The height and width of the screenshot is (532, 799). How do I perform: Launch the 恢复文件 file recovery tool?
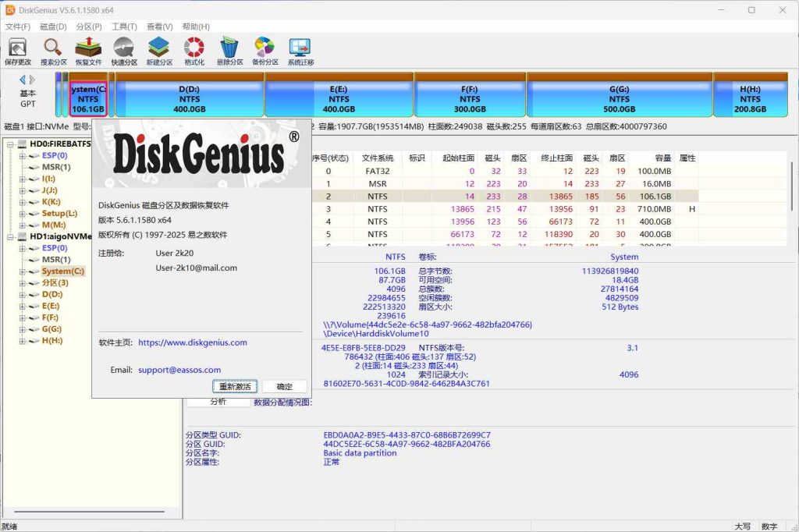pyautogui.click(x=89, y=51)
